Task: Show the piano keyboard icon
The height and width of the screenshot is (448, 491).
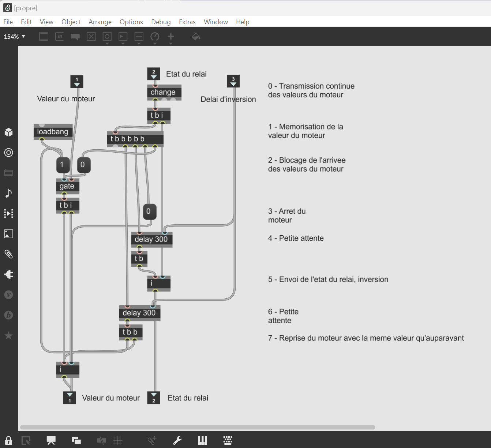Action: 202,440
